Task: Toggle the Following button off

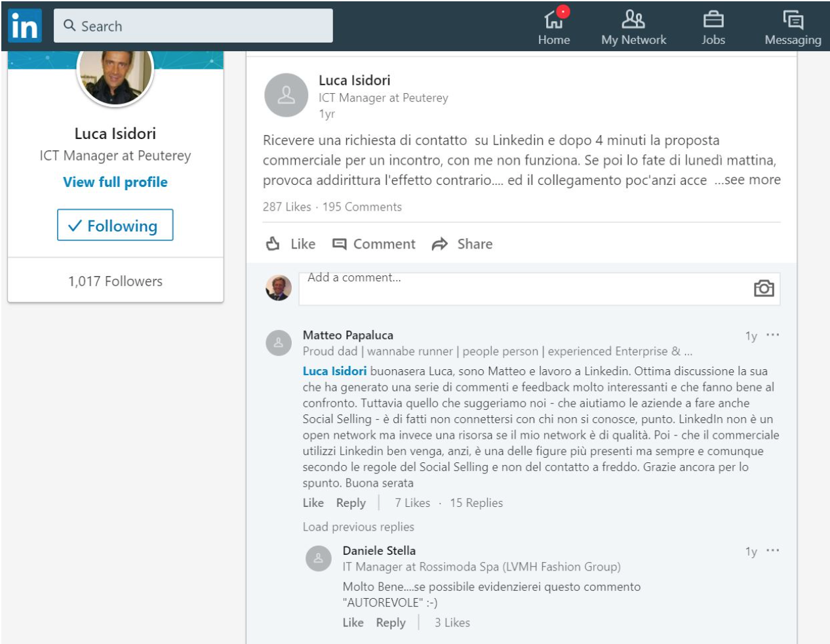Action: pyautogui.click(x=115, y=226)
